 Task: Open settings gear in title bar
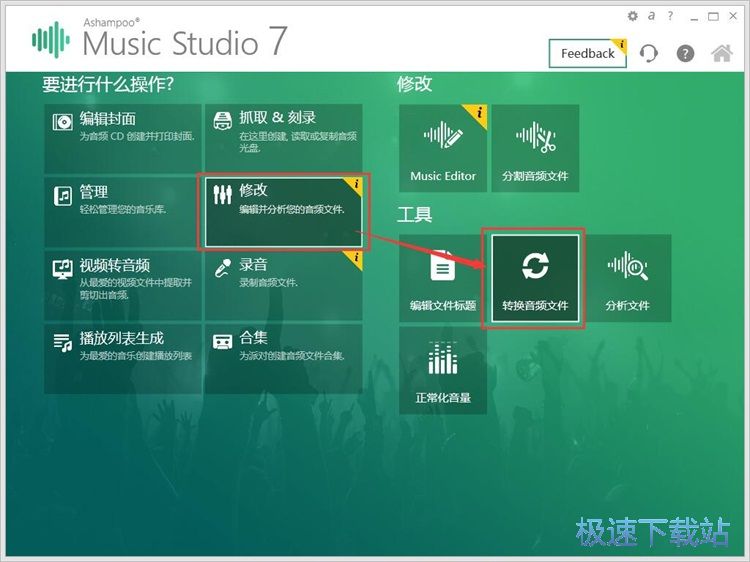pyautogui.click(x=632, y=17)
